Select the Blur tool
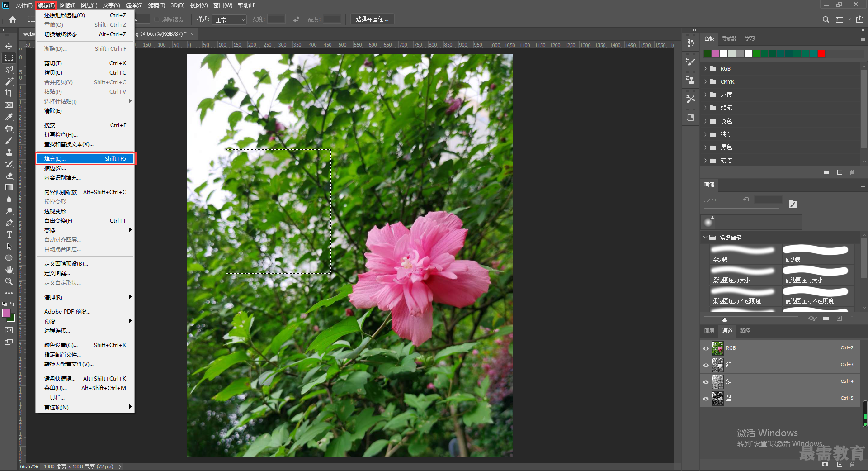 tap(9, 199)
